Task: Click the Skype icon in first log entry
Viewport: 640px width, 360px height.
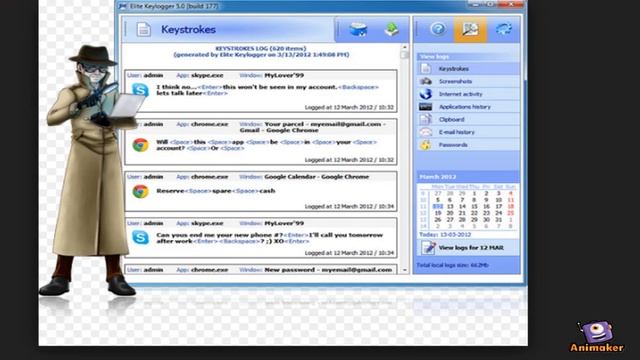Action: pyautogui.click(x=140, y=90)
